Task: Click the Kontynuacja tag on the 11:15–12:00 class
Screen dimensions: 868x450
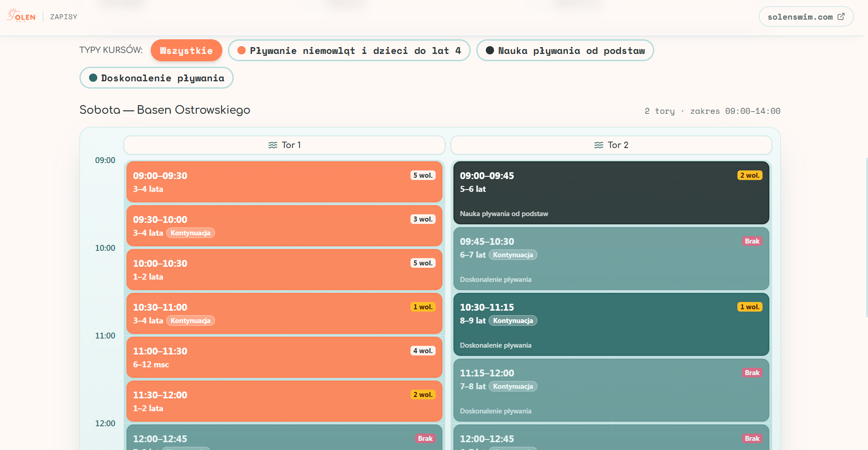Action: (x=513, y=386)
